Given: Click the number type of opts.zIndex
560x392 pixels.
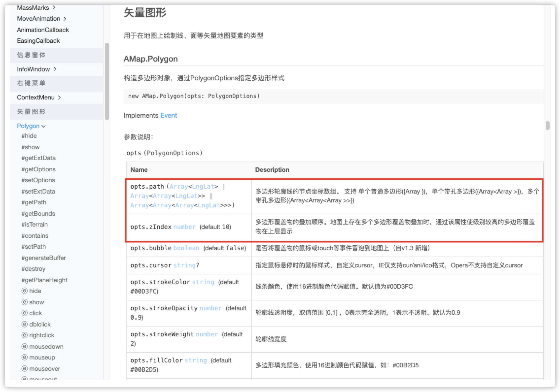Looking at the screenshot, I should [184, 227].
